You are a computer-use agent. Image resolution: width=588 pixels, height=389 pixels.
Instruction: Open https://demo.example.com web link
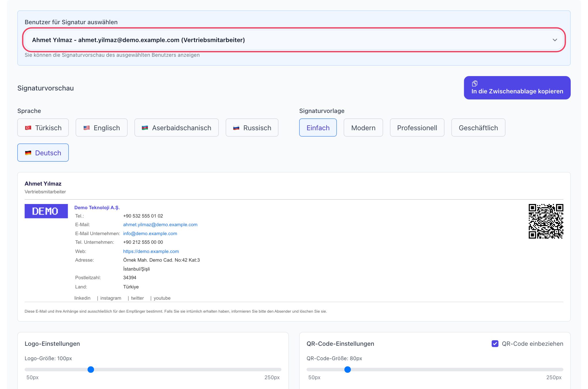coord(151,251)
